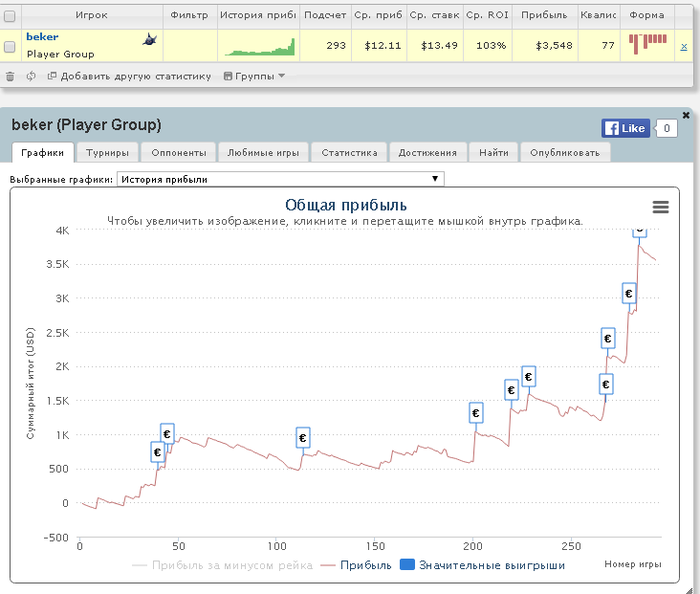
Task: Click the euro marker near game 219
Action: [511, 390]
